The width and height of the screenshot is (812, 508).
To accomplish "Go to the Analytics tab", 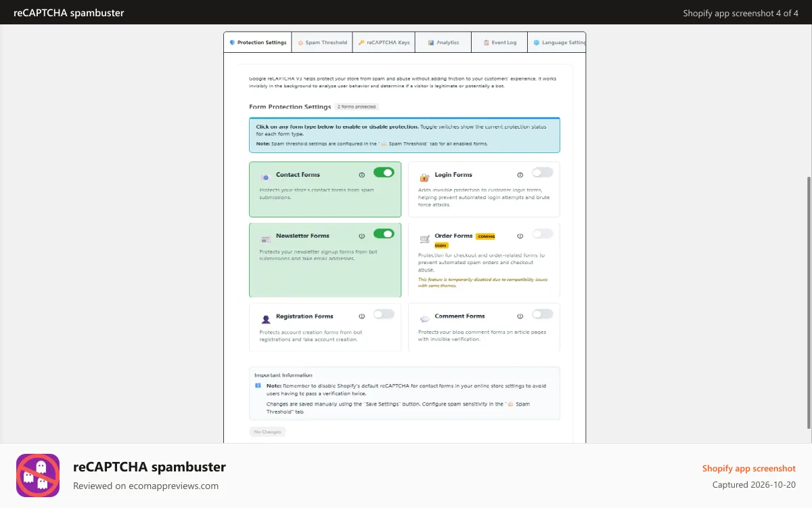I will pyautogui.click(x=443, y=42).
